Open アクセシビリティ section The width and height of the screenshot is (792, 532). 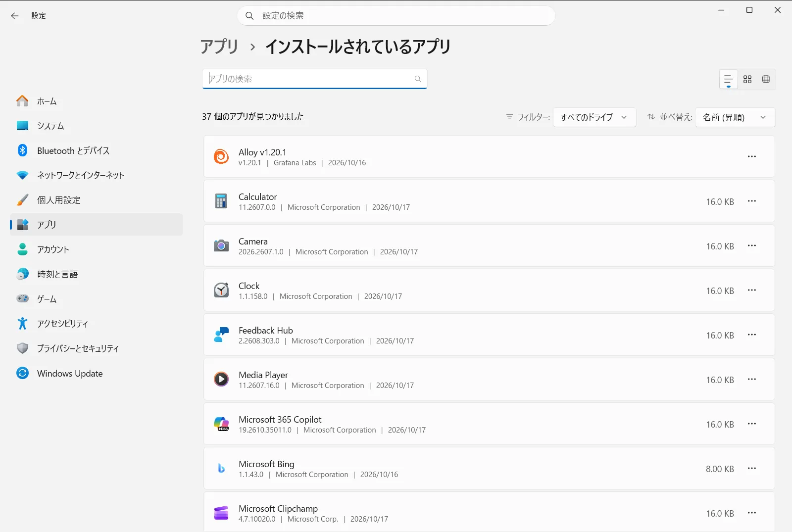pos(97,324)
